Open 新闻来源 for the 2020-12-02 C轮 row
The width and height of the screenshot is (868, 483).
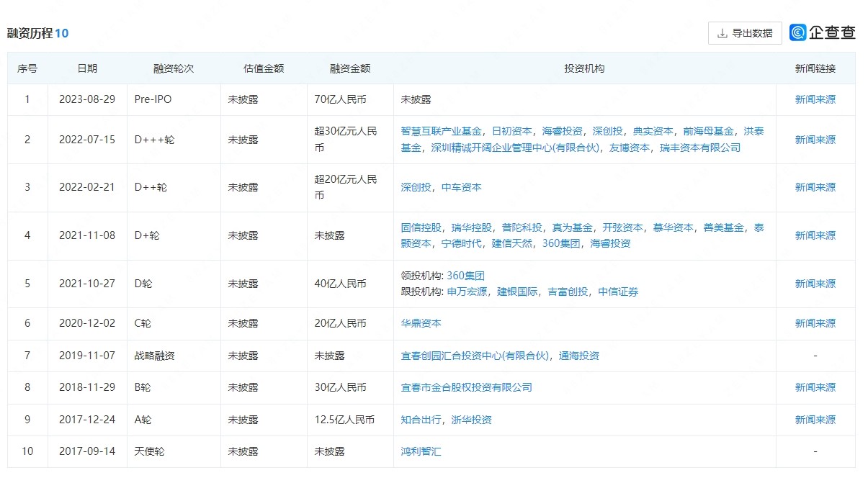pos(815,323)
